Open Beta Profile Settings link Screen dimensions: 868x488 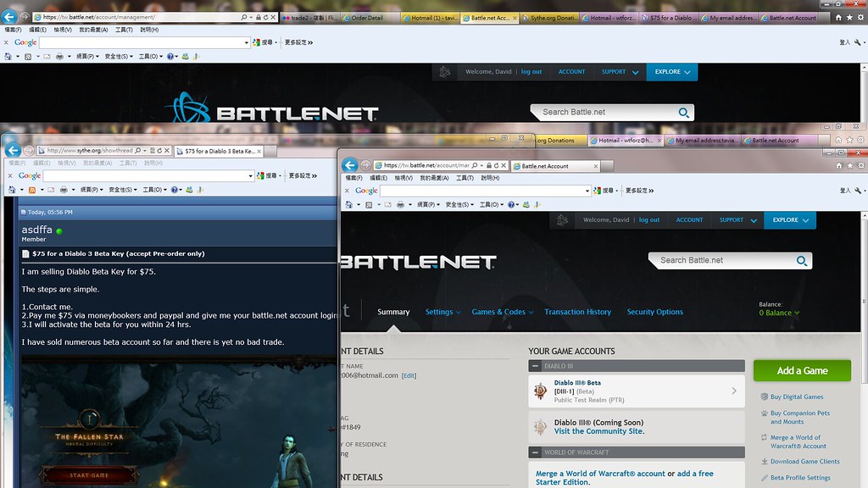coord(800,478)
